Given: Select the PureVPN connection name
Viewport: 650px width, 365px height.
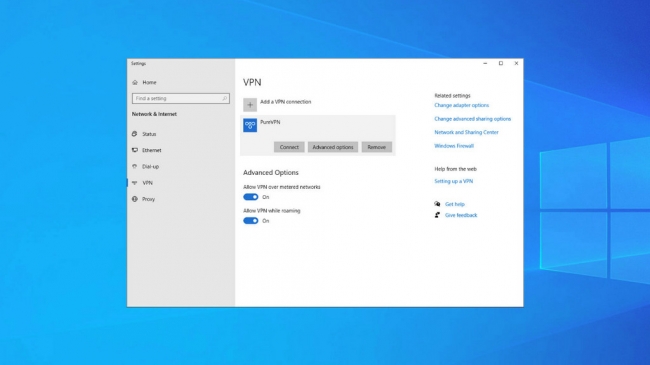Looking at the screenshot, I should tap(270, 122).
